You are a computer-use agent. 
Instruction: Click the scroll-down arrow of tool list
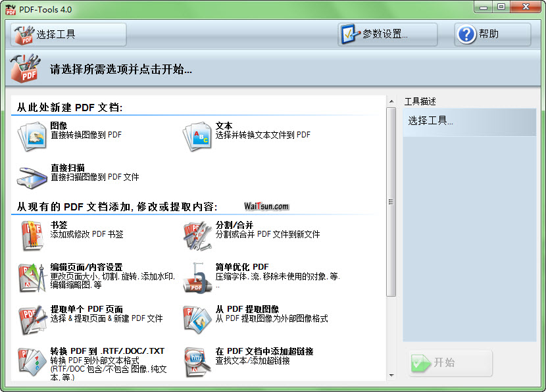point(391,375)
